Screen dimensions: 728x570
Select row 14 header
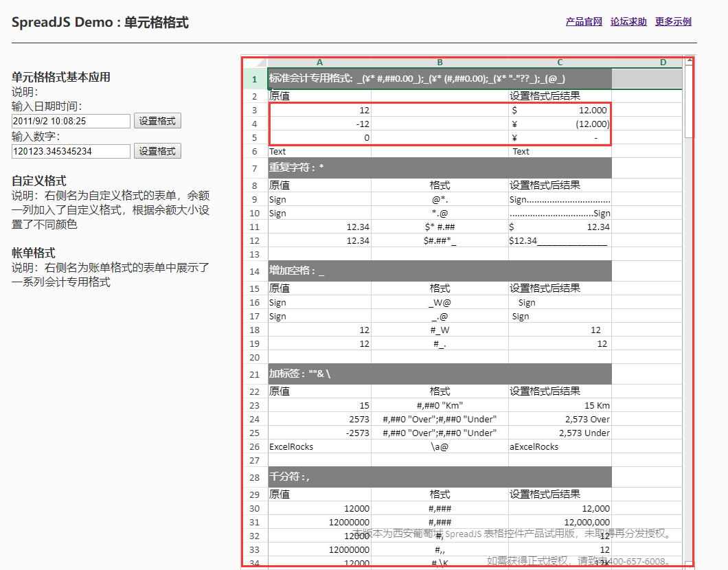[x=255, y=271]
